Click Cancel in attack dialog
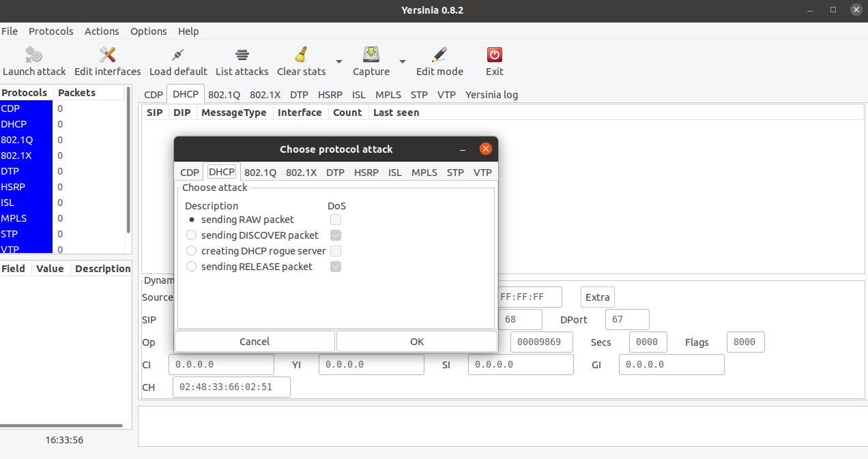Screen dimensions: 868x459 point(255,342)
